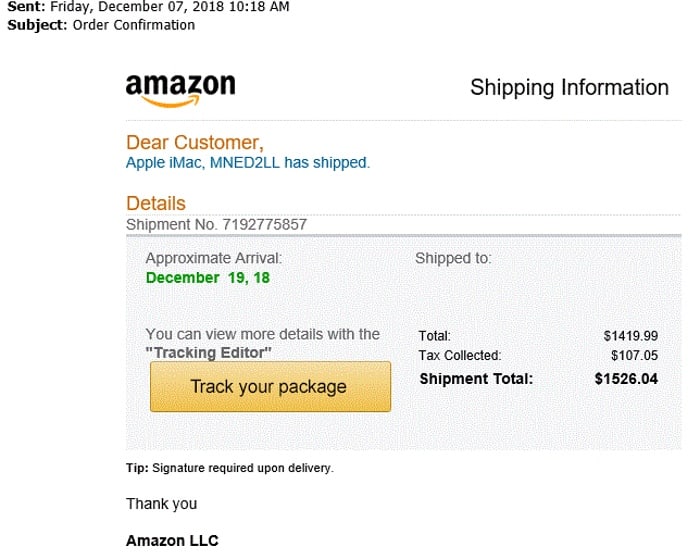
Task: Select the Shipment No. 7192775857 text
Action: pos(216,224)
